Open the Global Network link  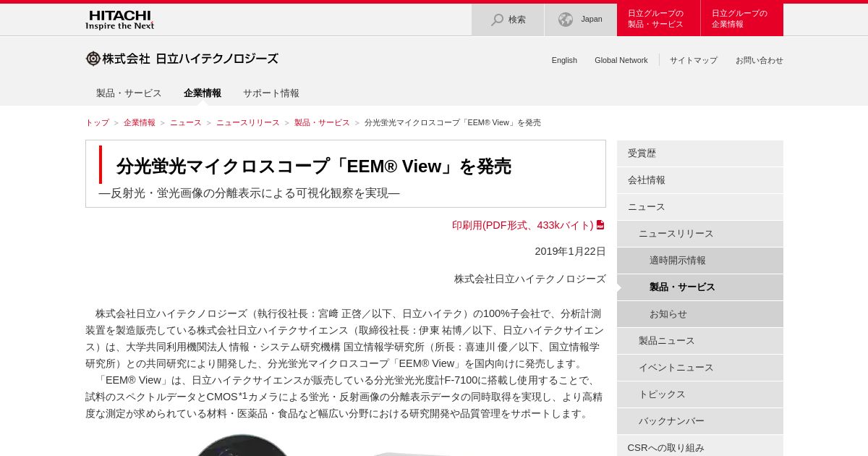(x=621, y=60)
